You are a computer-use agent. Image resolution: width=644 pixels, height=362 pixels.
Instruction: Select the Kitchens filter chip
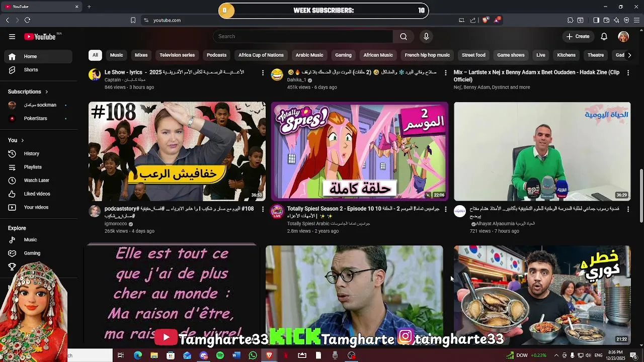coord(566,55)
